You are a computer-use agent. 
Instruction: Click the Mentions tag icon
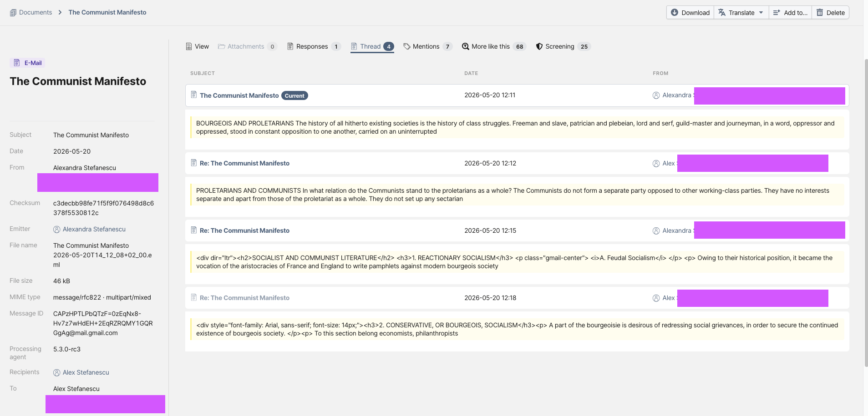[407, 46]
